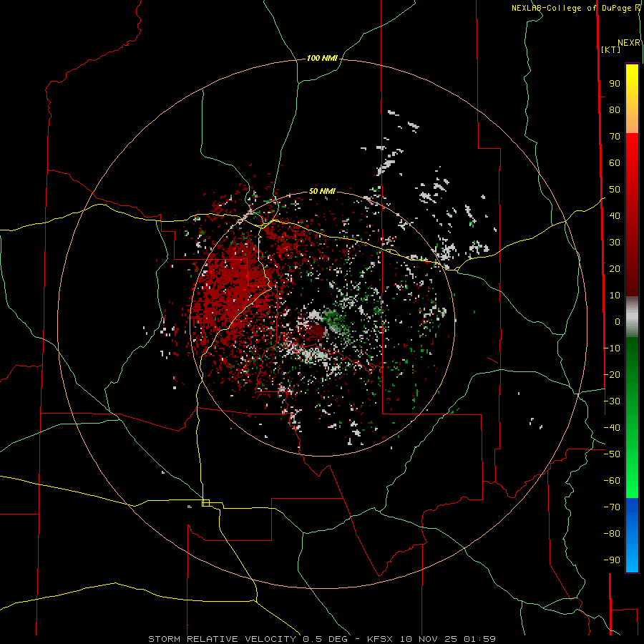This screenshot has height=644, width=644.
Task: Select the bright red segment near 60 on the velocity scale
Action: click(632, 160)
